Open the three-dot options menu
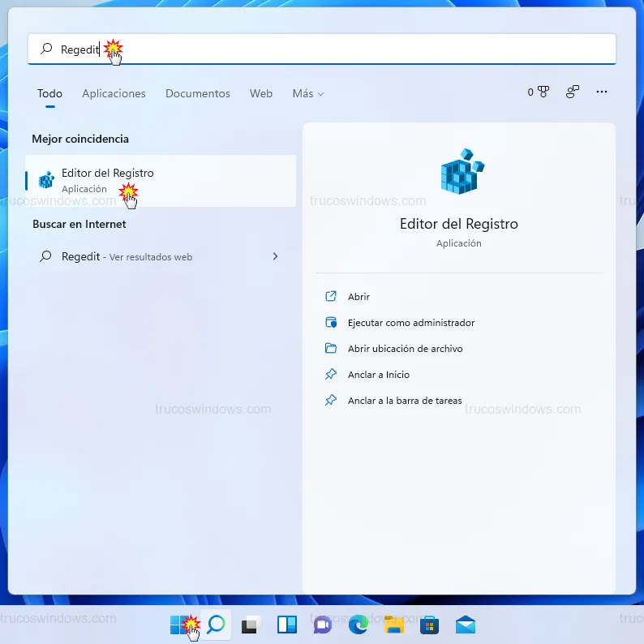This screenshot has height=644, width=644. coord(601,92)
